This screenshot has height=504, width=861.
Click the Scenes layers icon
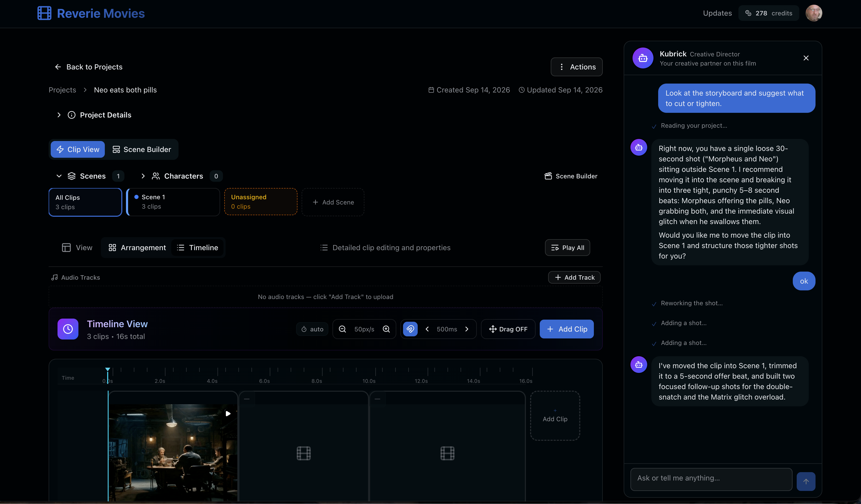[x=71, y=176]
